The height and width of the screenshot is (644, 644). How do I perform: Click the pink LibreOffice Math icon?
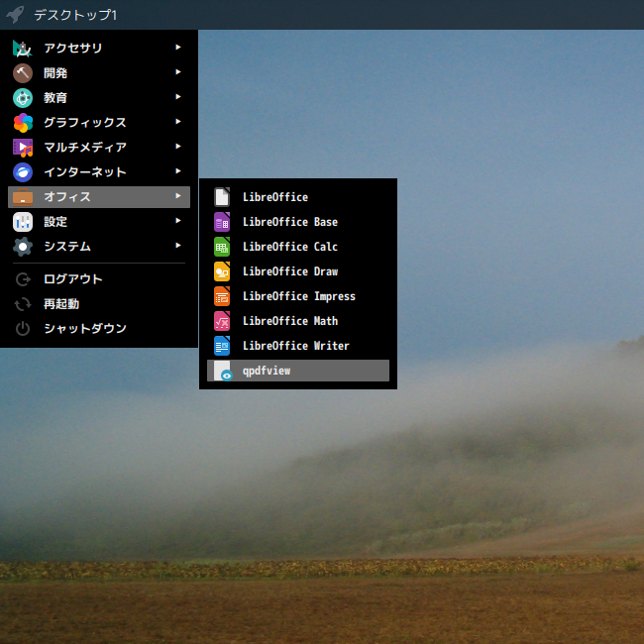click(x=222, y=321)
